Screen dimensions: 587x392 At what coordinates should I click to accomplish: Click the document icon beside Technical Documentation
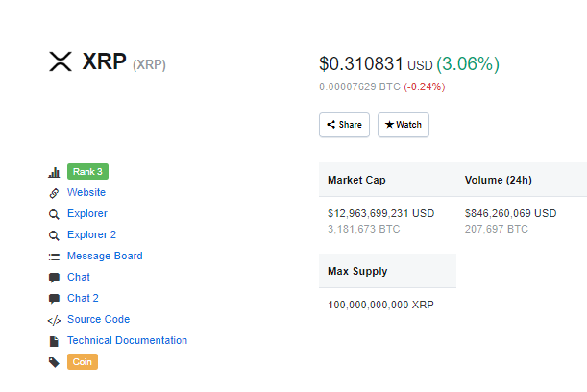[x=54, y=341]
